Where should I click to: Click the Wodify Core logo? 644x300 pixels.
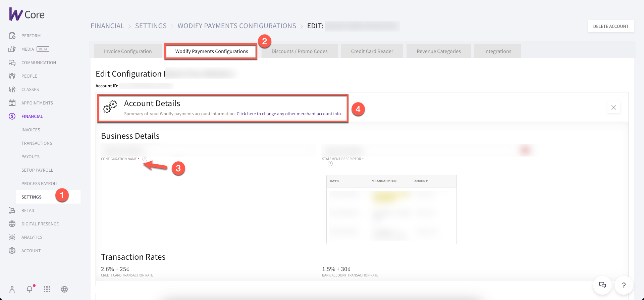coord(27,14)
